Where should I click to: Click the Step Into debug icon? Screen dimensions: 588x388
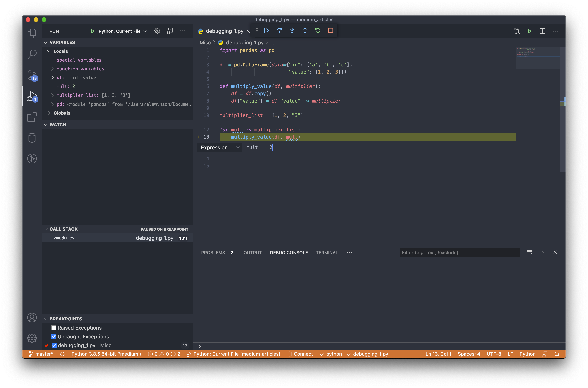click(292, 31)
